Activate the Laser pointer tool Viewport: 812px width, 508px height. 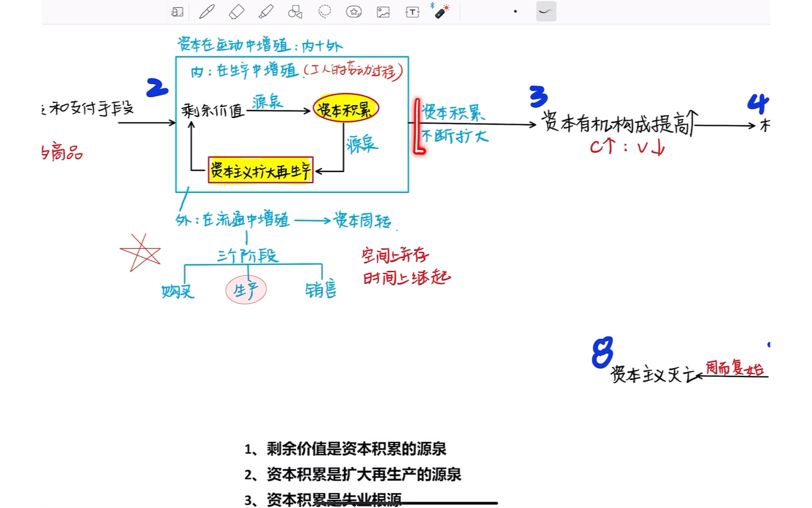pos(442,11)
